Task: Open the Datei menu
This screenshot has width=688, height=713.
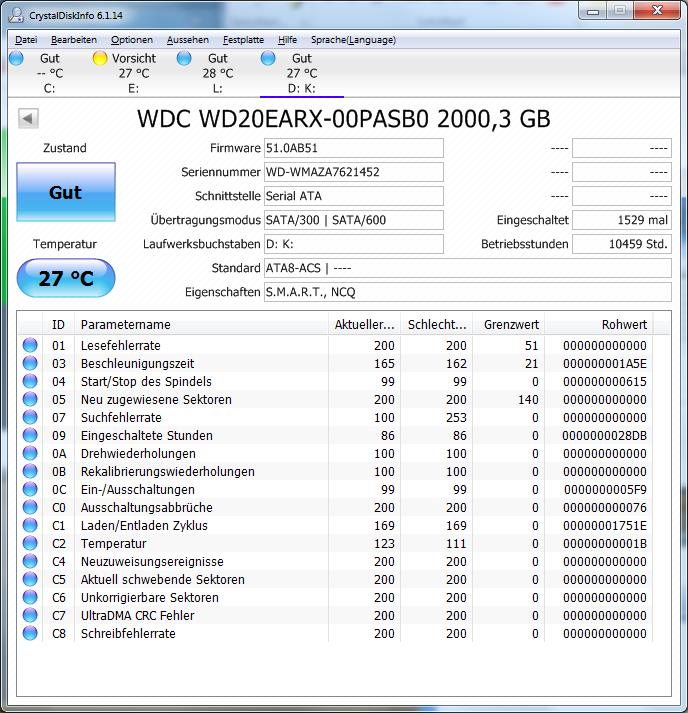Action: pos(26,40)
